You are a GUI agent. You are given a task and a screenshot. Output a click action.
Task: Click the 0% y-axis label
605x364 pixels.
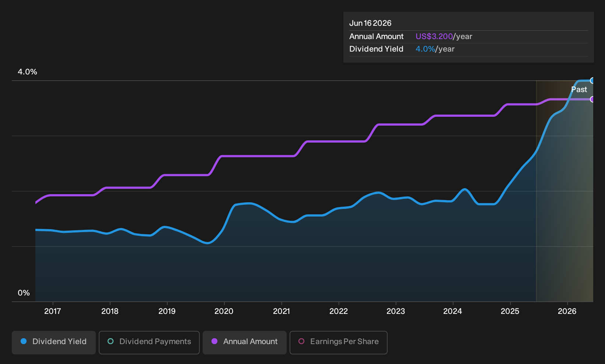[24, 293]
